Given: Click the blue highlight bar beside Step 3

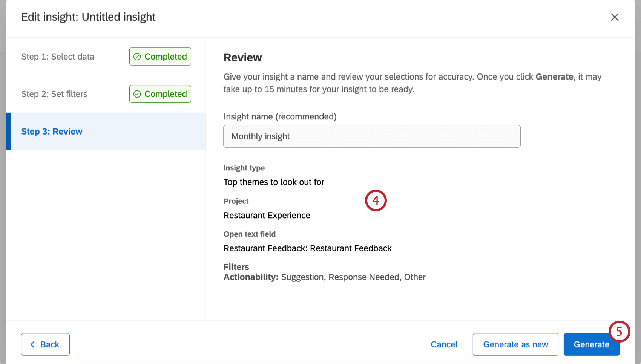Looking at the screenshot, I should [8, 131].
